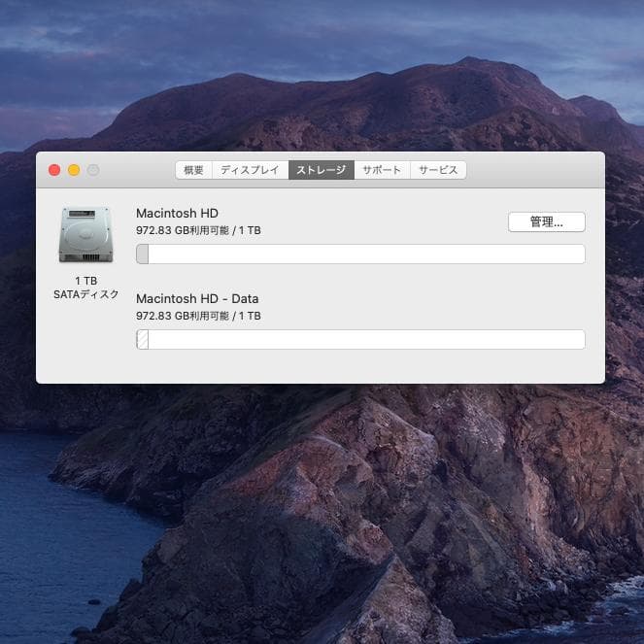Click the Macintosh HD - Data usage bar
644x644 pixels.
pyautogui.click(x=360, y=340)
